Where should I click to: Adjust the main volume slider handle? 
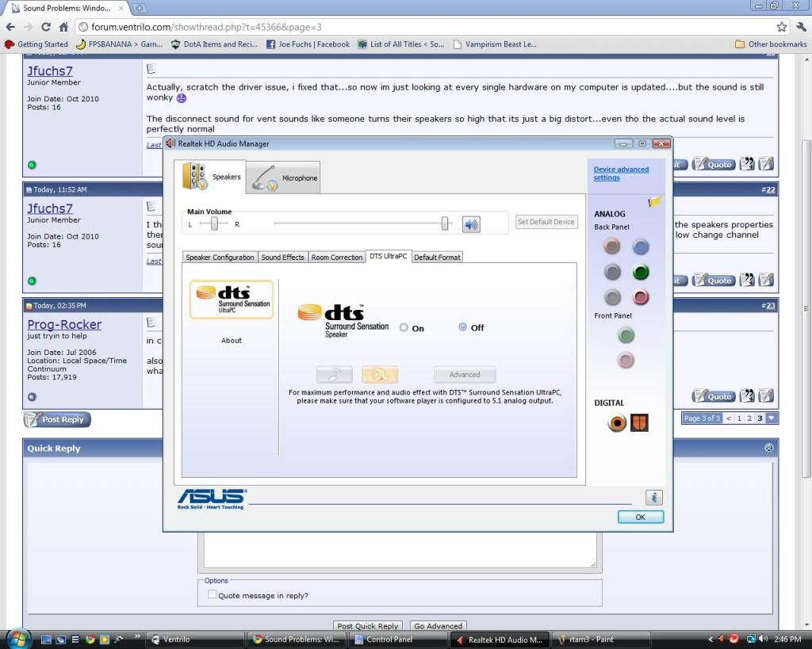click(x=445, y=223)
